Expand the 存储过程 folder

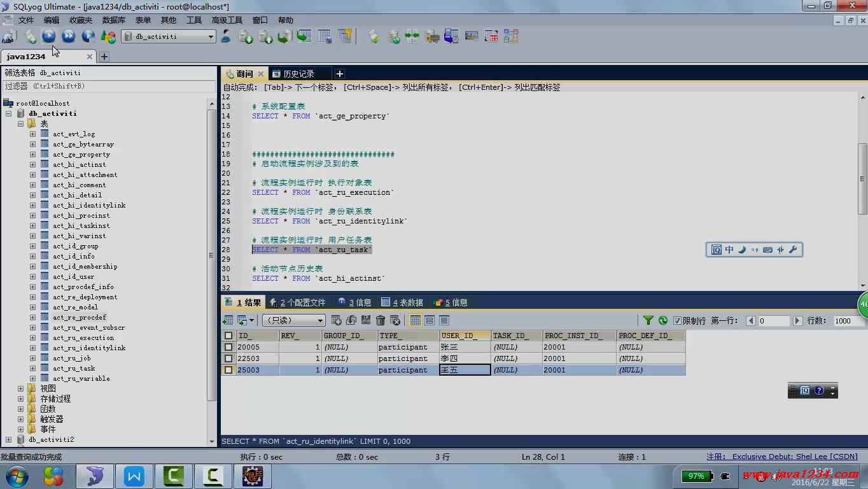20,399
